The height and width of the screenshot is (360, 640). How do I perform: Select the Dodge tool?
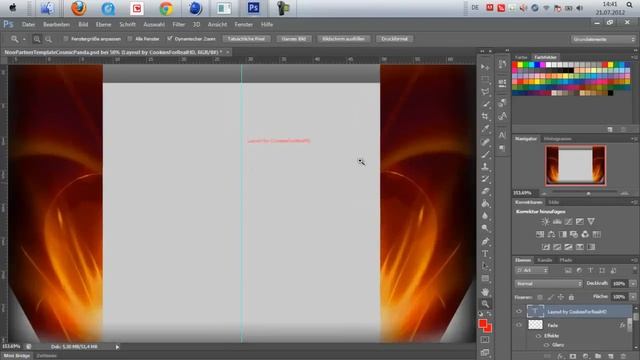(485, 228)
